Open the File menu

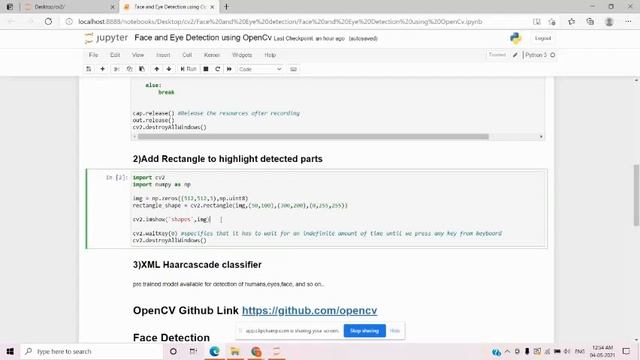[x=93, y=55]
